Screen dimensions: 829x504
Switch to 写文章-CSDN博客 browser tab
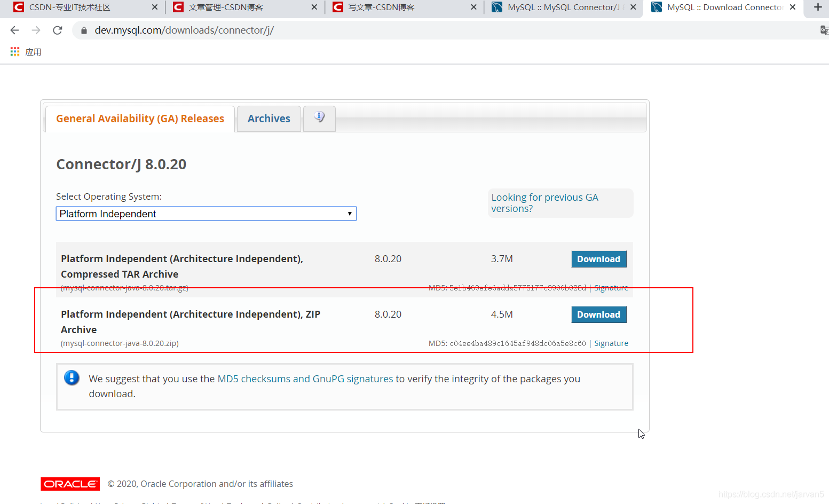click(404, 7)
